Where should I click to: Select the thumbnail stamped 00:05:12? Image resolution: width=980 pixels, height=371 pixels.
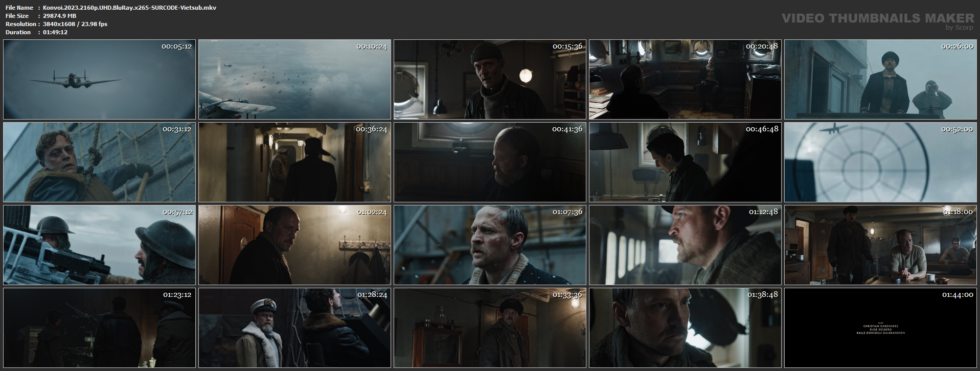click(100, 80)
